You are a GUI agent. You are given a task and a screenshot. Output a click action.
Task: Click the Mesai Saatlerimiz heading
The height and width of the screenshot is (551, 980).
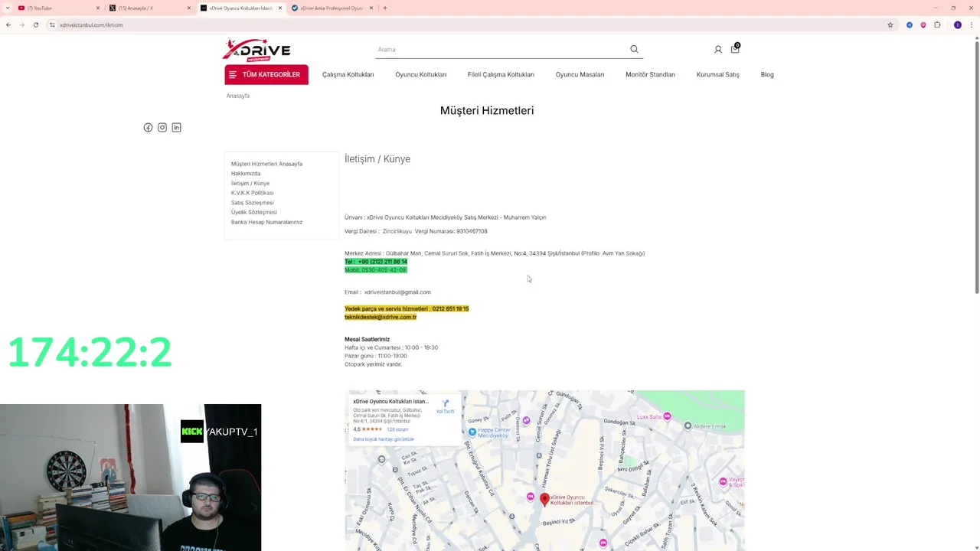click(x=367, y=339)
